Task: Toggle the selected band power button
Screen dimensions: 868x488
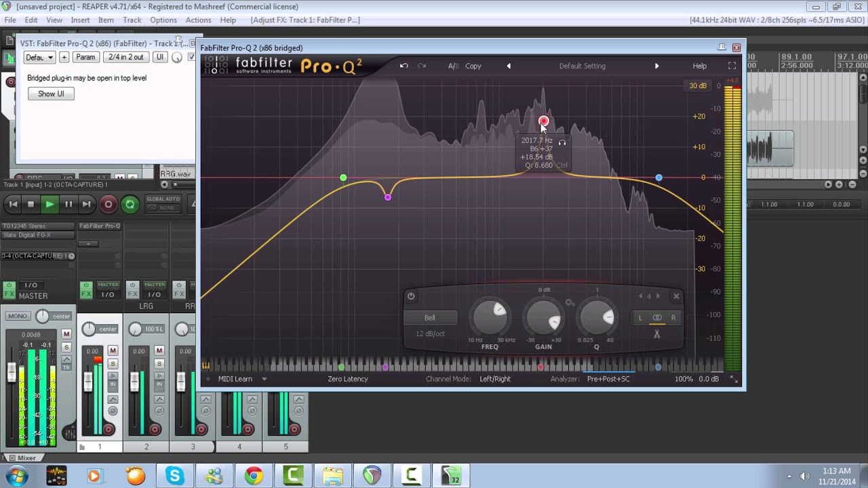Action: point(410,296)
